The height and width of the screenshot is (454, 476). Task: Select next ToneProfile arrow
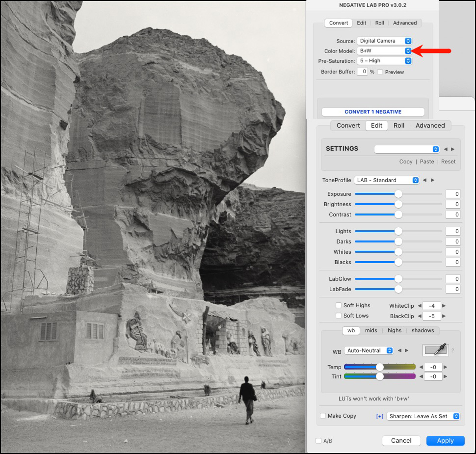coord(433,180)
